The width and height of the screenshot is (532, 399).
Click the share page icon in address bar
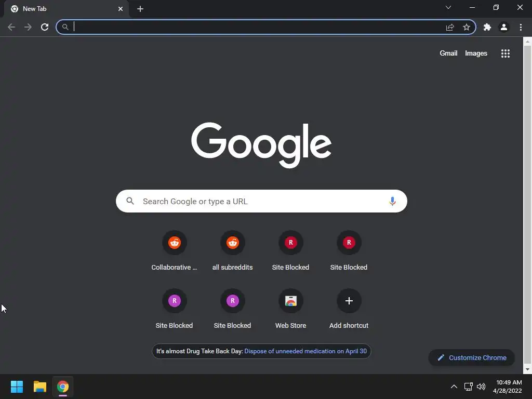[450, 27]
